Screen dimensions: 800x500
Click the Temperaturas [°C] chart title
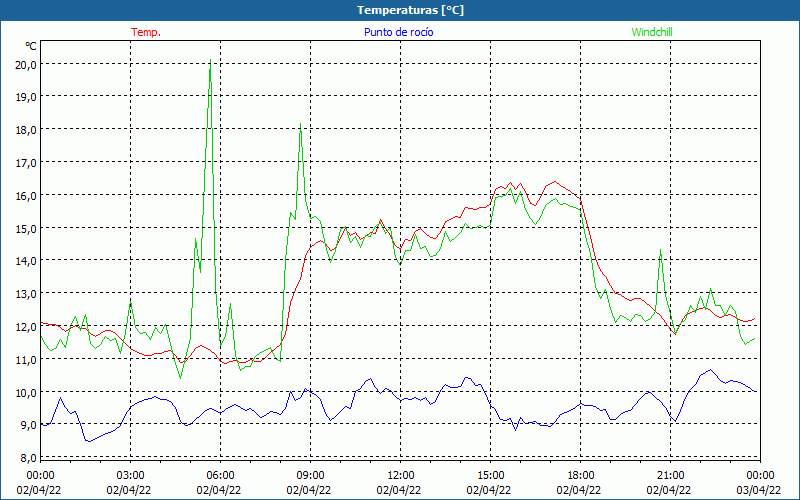tap(410, 10)
